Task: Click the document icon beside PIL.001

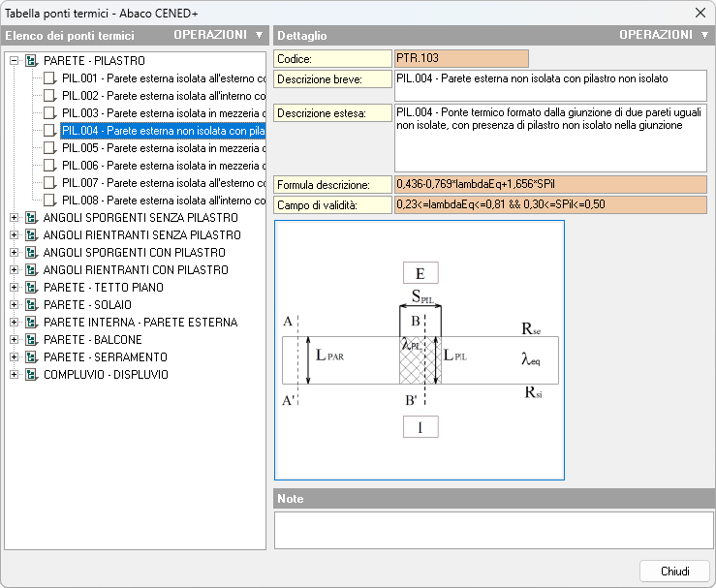Action: [x=50, y=78]
